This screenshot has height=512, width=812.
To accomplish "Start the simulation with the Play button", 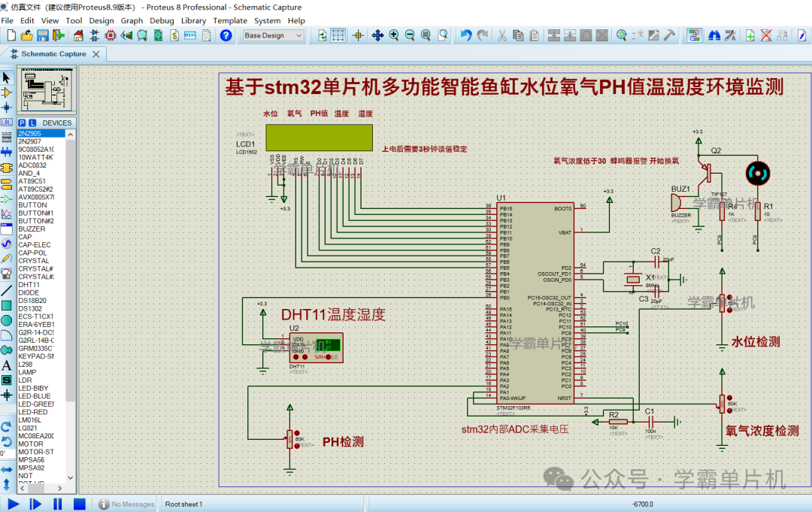I will (14, 504).
